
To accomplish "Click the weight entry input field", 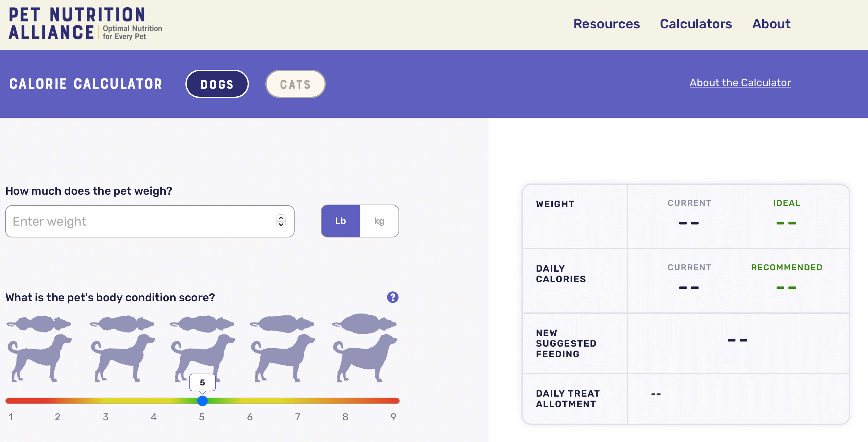I will coord(149,221).
